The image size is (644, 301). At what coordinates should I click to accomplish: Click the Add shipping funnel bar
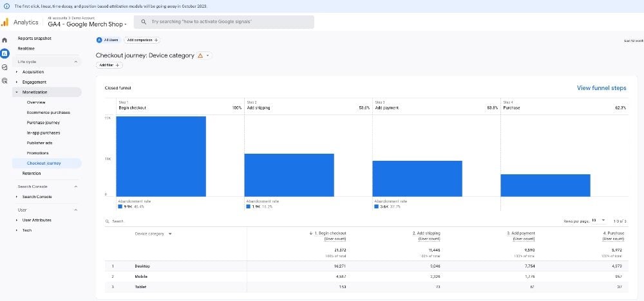[x=289, y=175]
